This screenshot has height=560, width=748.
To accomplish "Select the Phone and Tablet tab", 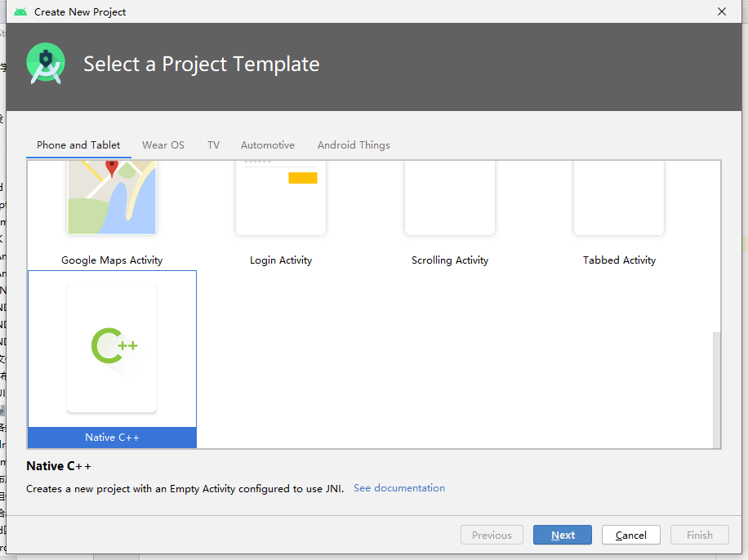I will click(x=78, y=145).
